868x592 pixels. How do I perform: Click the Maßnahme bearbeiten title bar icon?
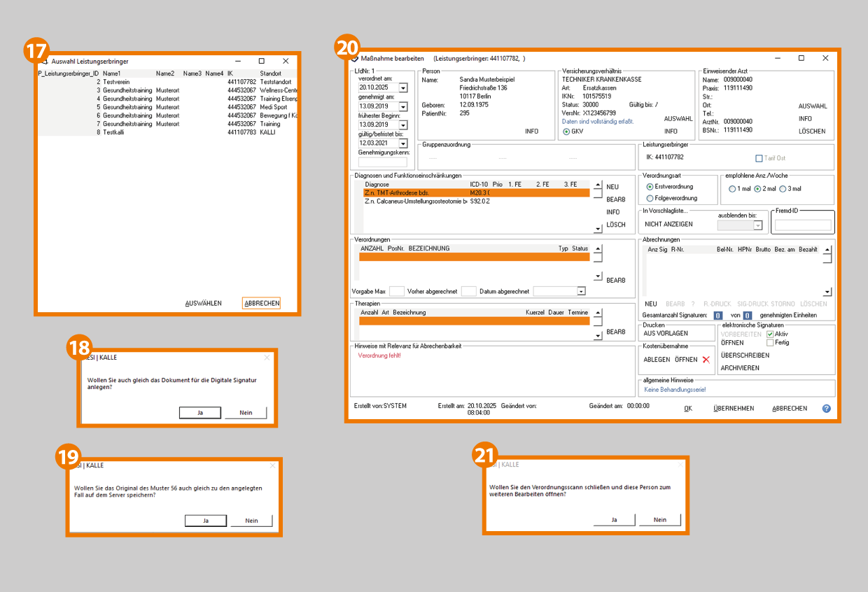coord(355,59)
